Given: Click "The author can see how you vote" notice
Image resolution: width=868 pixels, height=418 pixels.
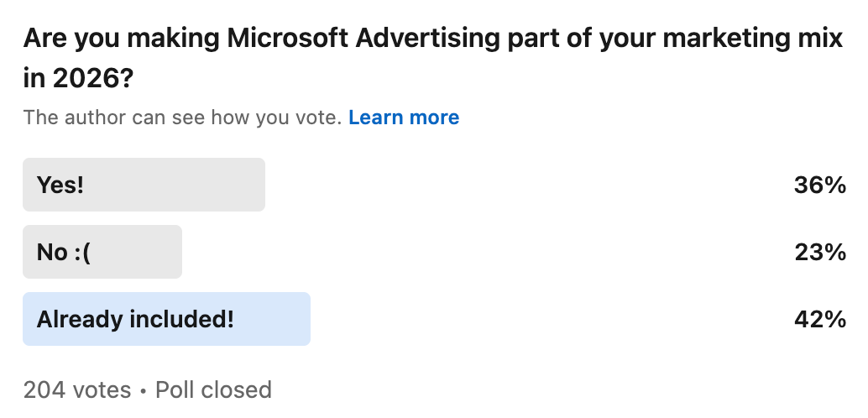Looking at the screenshot, I should [182, 118].
